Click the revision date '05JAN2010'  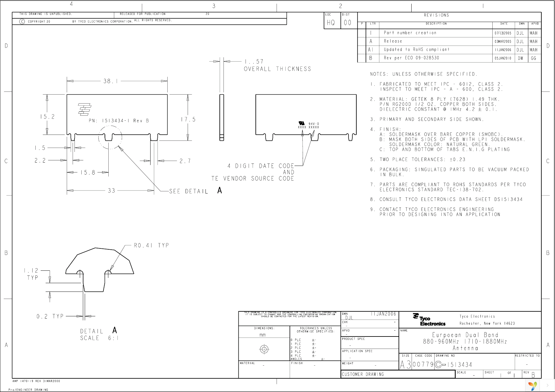pyautogui.click(x=503, y=58)
